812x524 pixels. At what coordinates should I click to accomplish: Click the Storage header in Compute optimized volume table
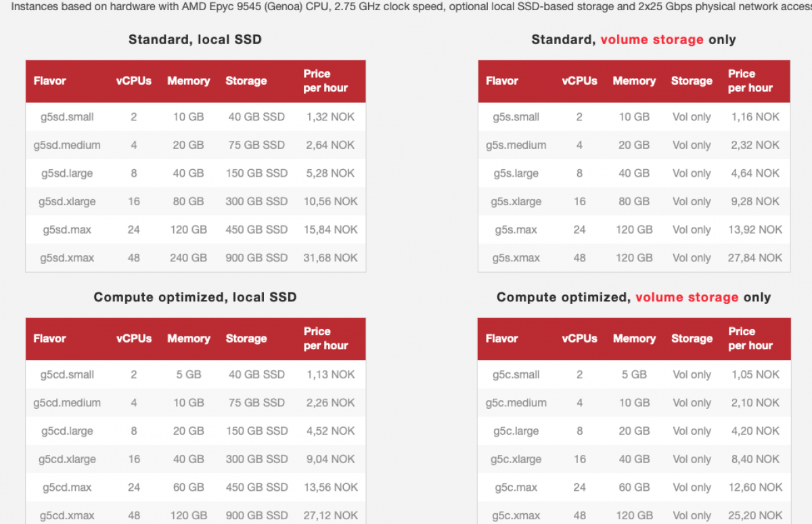pyautogui.click(x=692, y=339)
